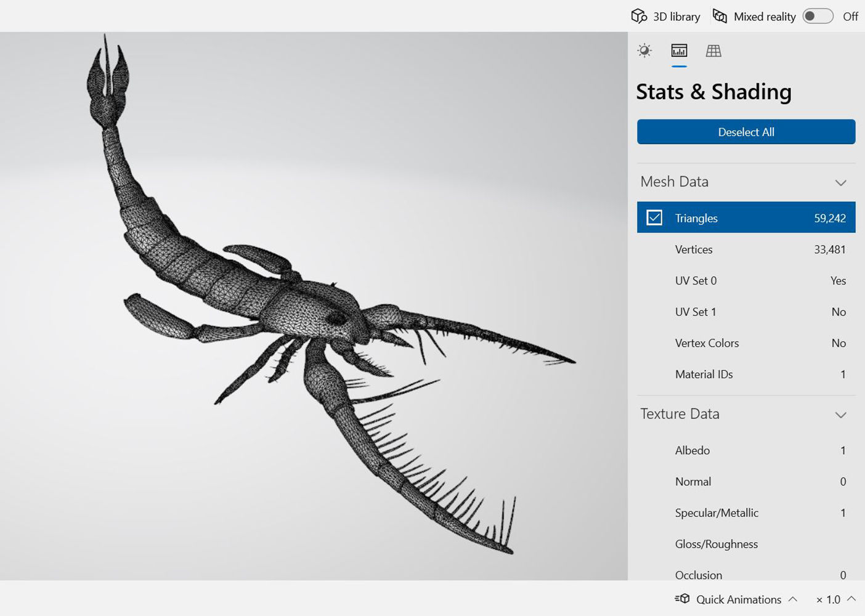The width and height of the screenshot is (865, 616).
Task: Select the Vertex Colors row
Action: tap(746, 343)
